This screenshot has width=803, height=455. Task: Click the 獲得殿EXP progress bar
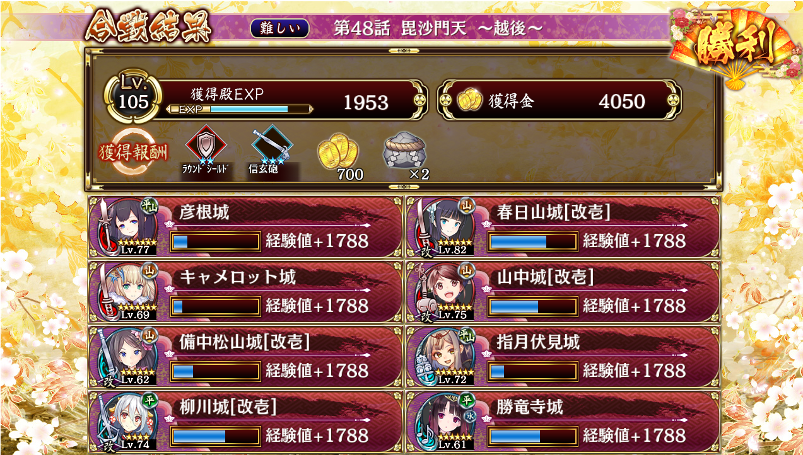pyautogui.click(x=239, y=109)
